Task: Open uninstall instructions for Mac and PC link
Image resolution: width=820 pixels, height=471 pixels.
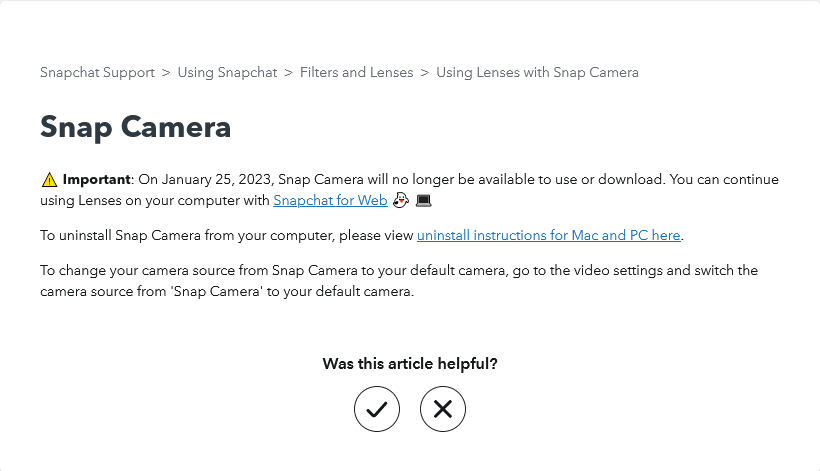Action: coord(549,235)
